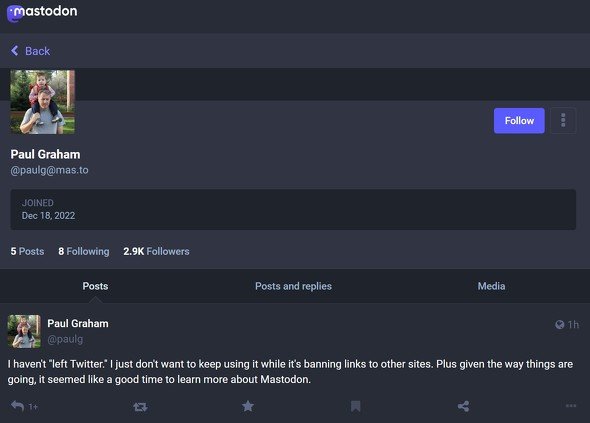Open the Media tab
The height and width of the screenshot is (423, 590).
(491, 286)
